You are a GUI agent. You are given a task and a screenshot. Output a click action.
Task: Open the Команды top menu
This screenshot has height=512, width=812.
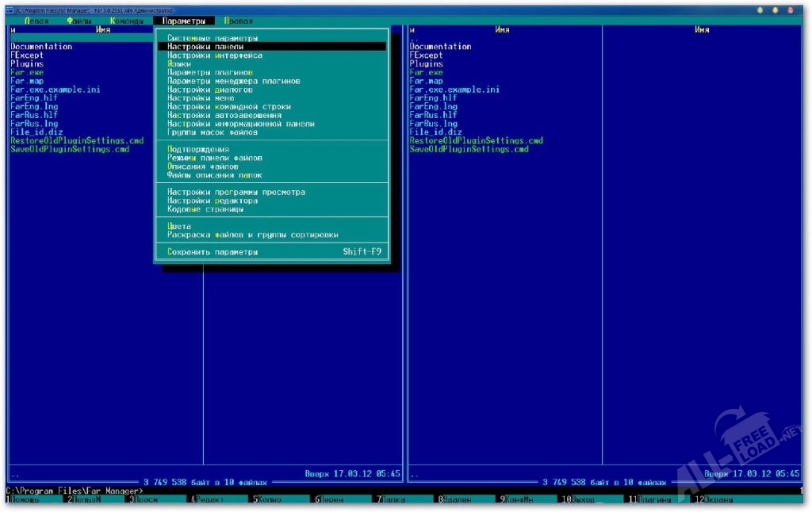tap(127, 21)
